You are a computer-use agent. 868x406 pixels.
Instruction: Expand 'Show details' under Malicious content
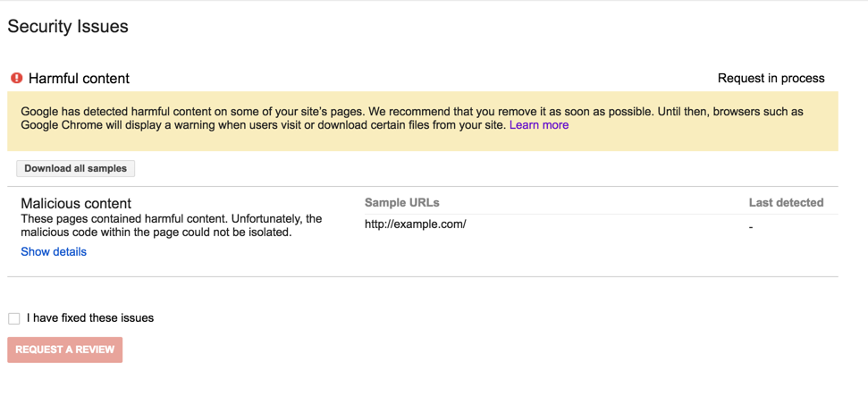tap(54, 252)
